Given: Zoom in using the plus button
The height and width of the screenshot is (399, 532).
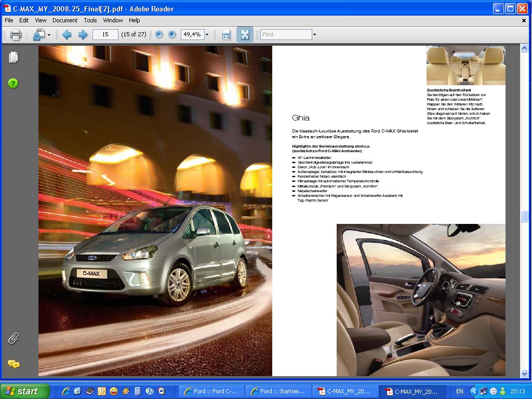Looking at the screenshot, I should tap(172, 35).
